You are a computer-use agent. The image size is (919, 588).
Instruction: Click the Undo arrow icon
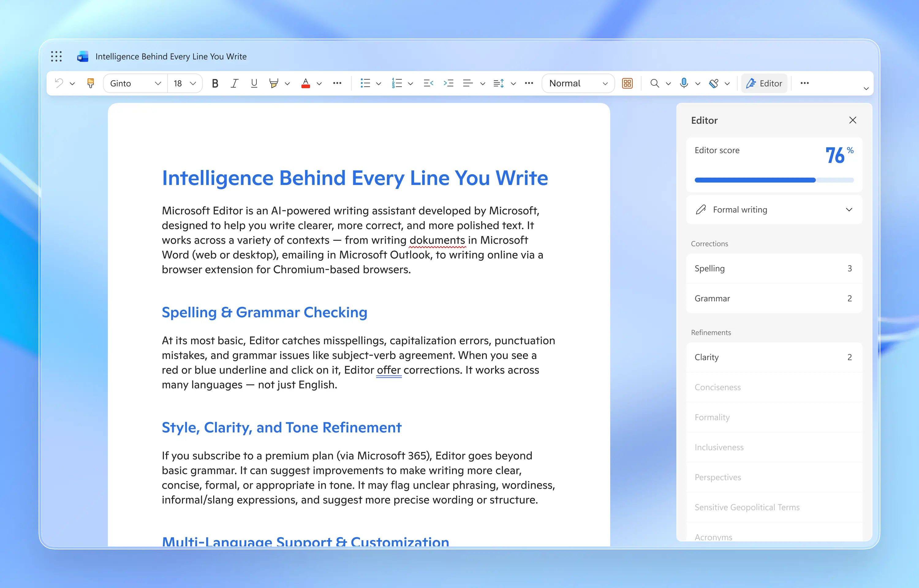click(x=59, y=83)
